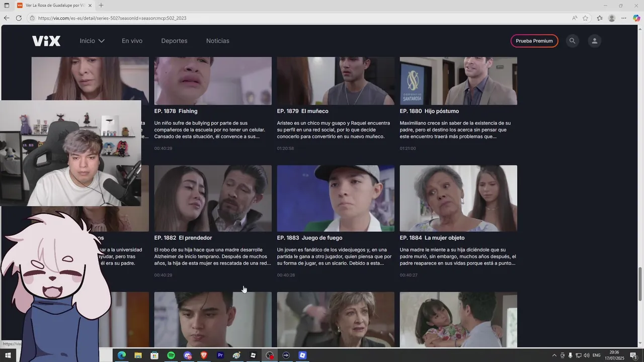Open episode title EP. 1880 Hijo póstumo
The image size is (644, 362).
429,111
